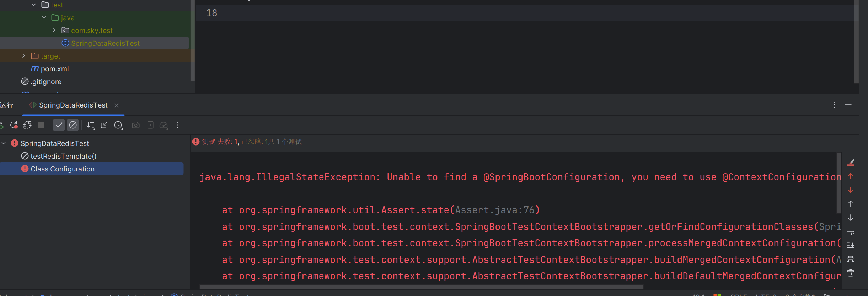Image resolution: width=868 pixels, height=296 pixels.
Task: Rerun the failed tests
Action: [x=14, y=125]
